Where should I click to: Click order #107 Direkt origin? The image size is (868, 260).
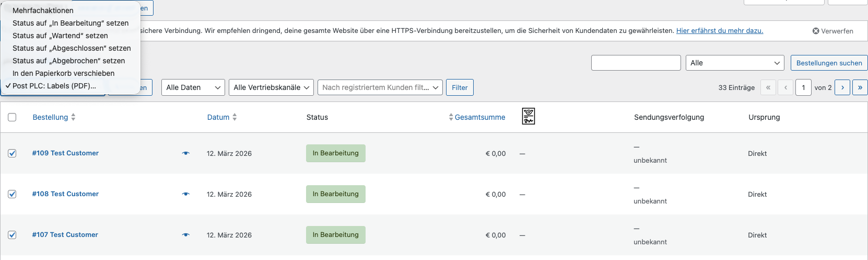tap(757, 235)
